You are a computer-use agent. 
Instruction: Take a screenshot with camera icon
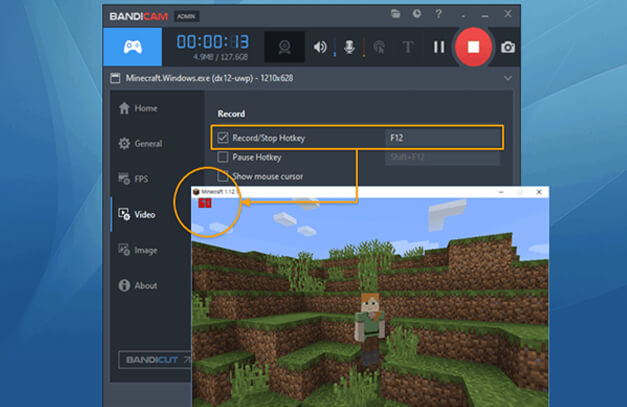(x=508, y=47)
